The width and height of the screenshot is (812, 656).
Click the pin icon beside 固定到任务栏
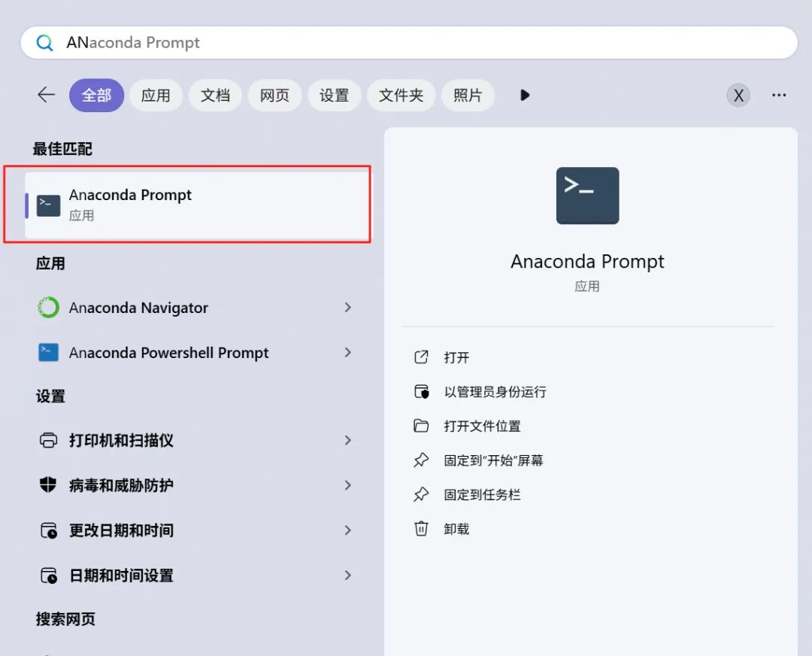point(421,494)
